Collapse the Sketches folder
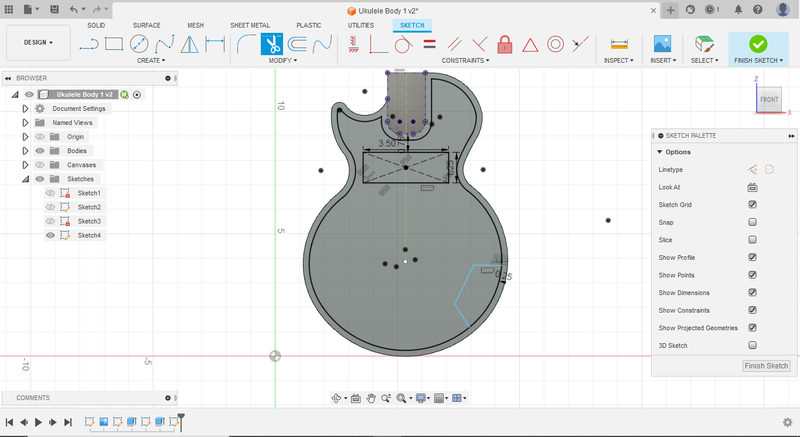Screen dimensions: 800x437 pos(26,179)
